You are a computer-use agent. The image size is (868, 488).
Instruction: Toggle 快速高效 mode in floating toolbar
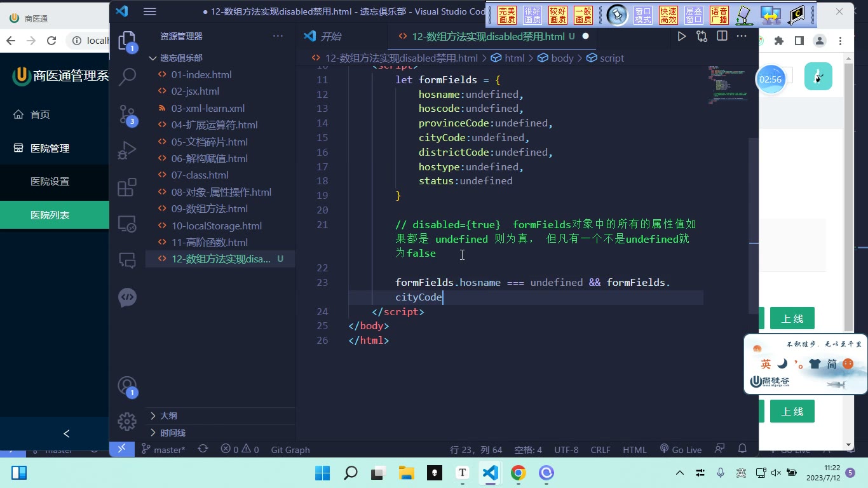tap(668, 15)
